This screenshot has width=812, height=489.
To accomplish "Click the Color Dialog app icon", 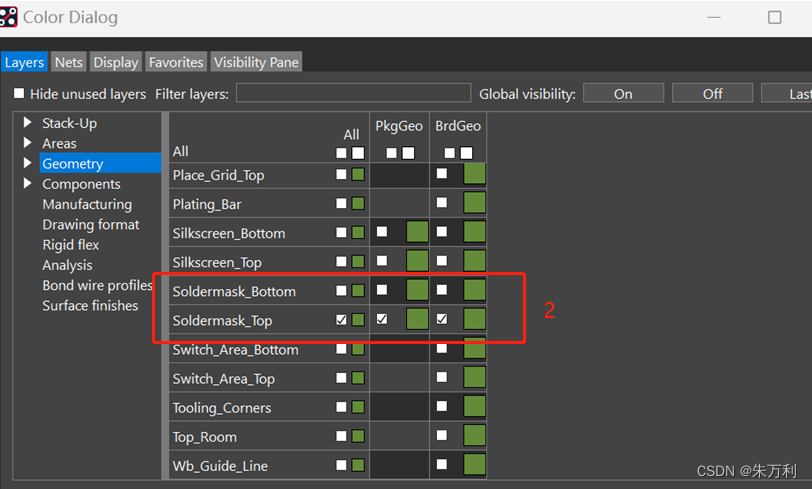I will coord(9,17).
